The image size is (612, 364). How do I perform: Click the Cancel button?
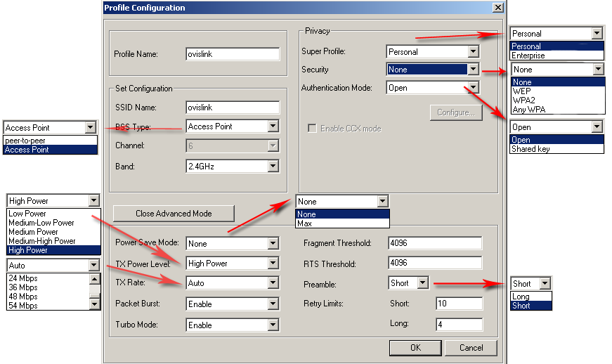point(471,347)
